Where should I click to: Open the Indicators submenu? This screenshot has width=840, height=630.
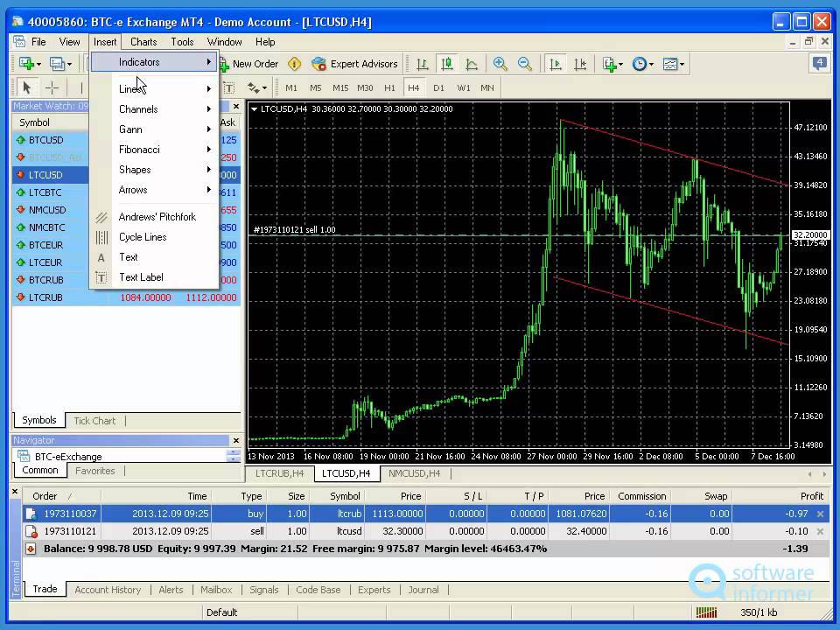click(154, 62)
